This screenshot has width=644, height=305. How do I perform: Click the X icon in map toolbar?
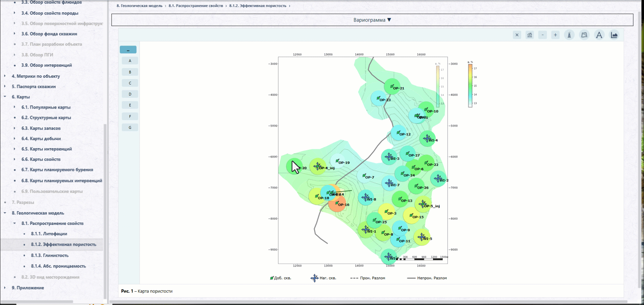[517, 35]
